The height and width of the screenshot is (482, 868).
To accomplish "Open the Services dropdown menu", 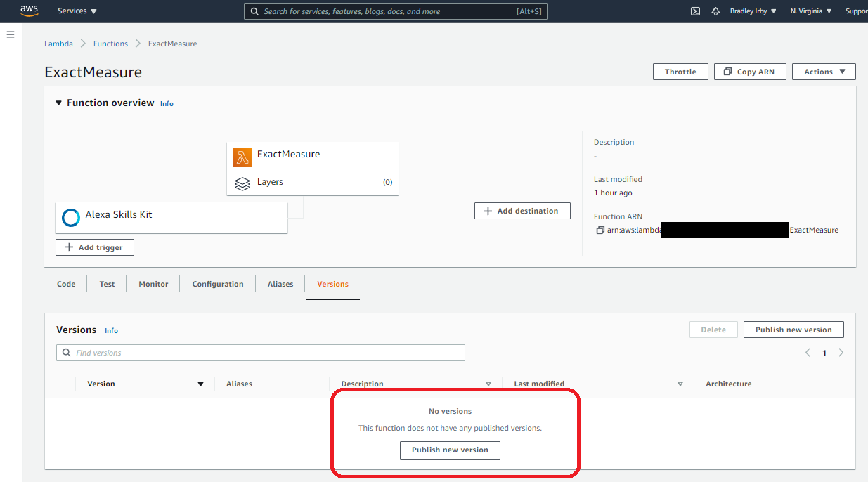I will pyautogui.click(x=77, y=11).
